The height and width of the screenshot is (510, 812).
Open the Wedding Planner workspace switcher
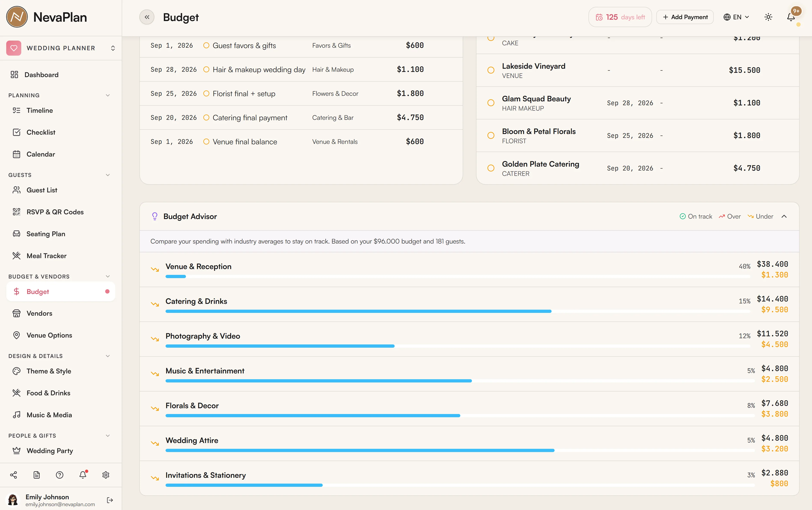(61, 48)
